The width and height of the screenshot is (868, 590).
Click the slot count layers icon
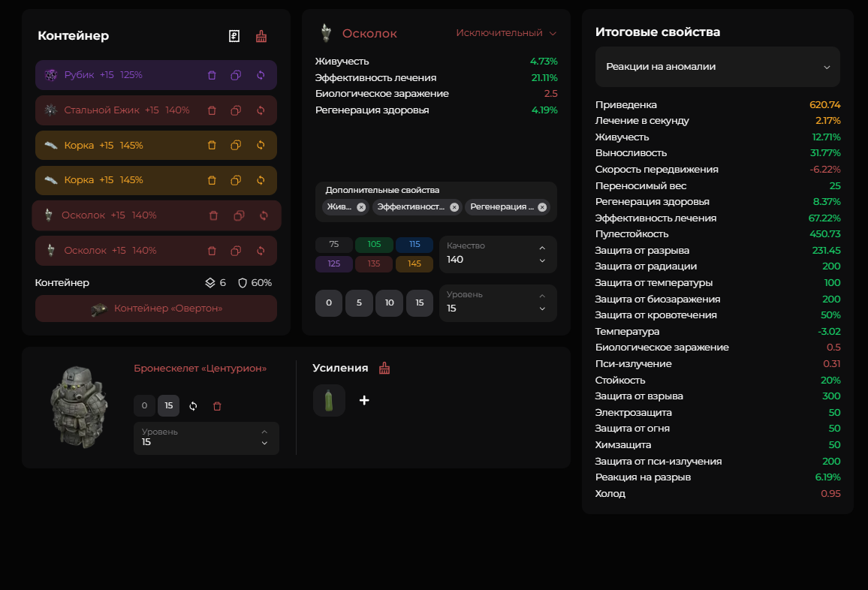[x=209, y=284]
